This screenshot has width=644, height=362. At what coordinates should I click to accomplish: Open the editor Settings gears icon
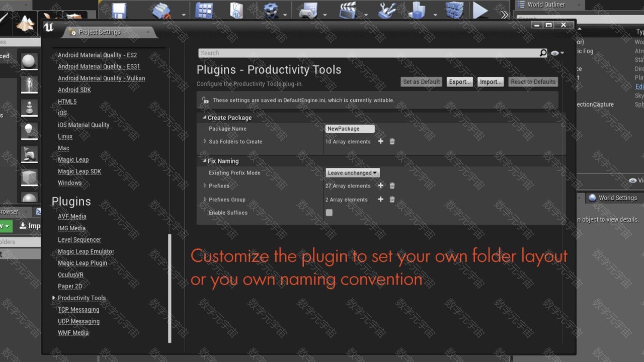[271, 11]
